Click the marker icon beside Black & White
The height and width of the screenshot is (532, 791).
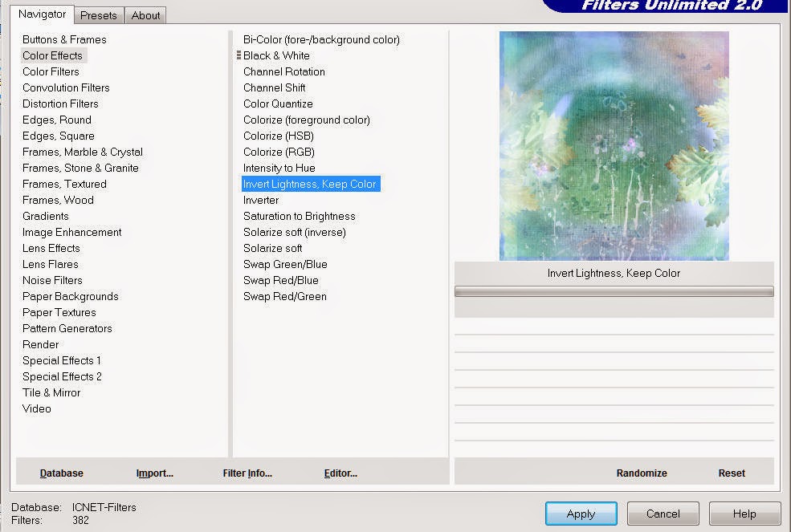pyautogui.click(x=239, y=55)
